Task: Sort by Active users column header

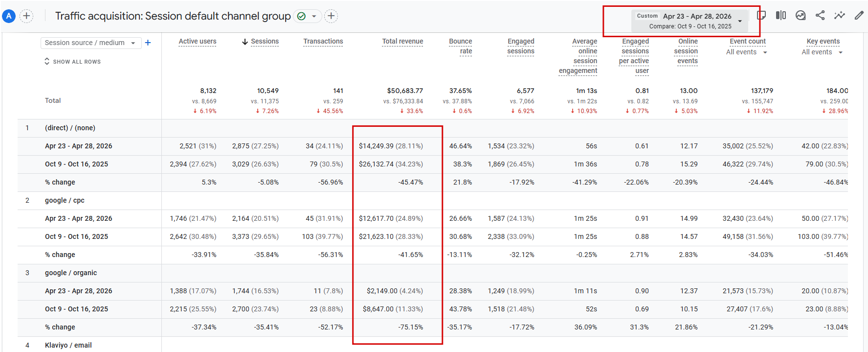Action: click(198, 42)
